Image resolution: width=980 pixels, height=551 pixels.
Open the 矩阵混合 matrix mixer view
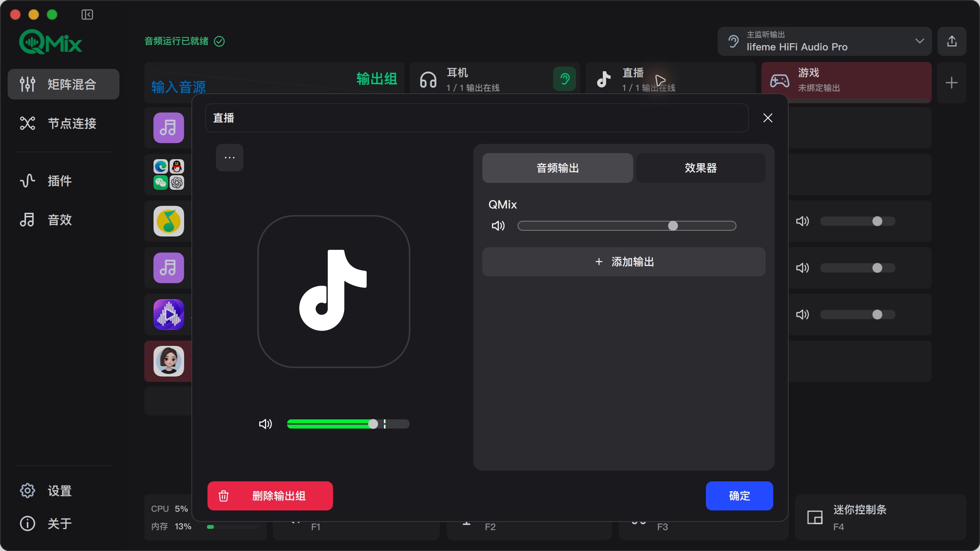click(x=64, y=84)
